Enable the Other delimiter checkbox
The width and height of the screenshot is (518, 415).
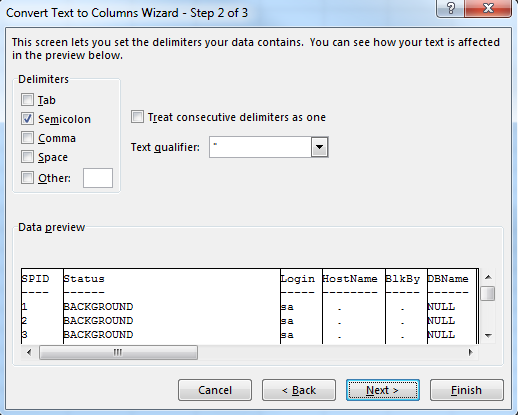tap(27, 178)
